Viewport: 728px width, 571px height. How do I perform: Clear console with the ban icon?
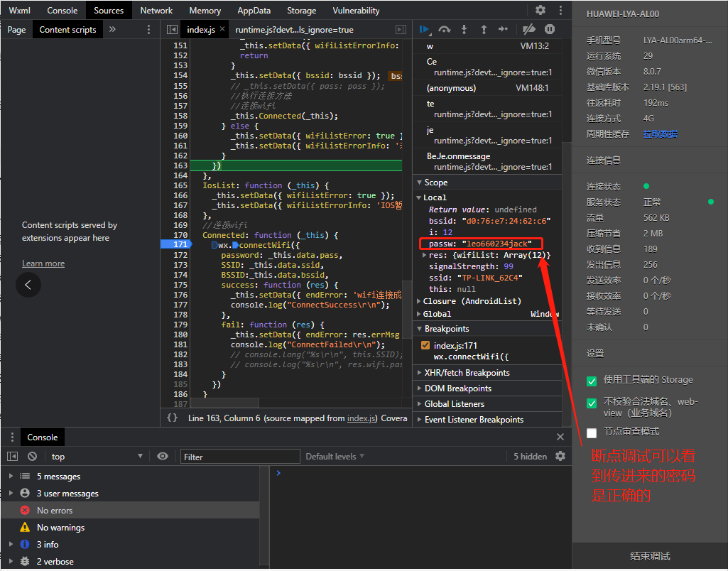click(32, 457)
